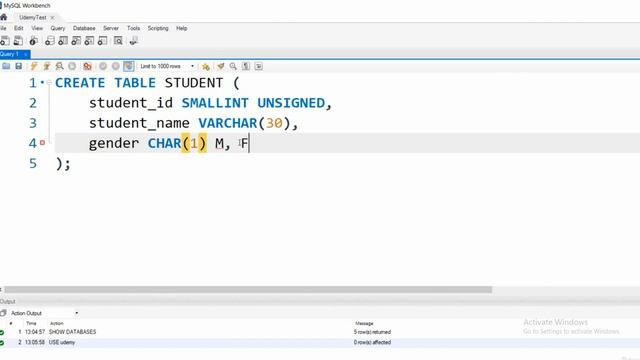
Task: Beautify the SQL with broom icon
Action: tap(221, 66)
